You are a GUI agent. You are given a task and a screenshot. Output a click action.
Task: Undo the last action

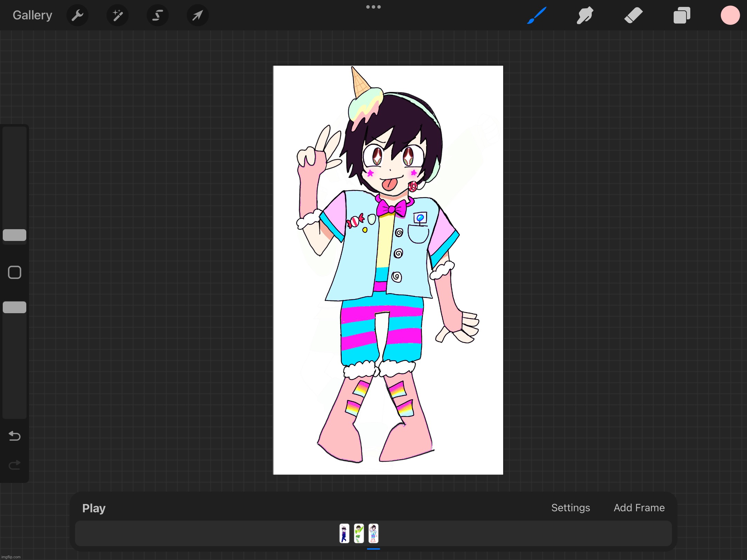coord(15,436)
